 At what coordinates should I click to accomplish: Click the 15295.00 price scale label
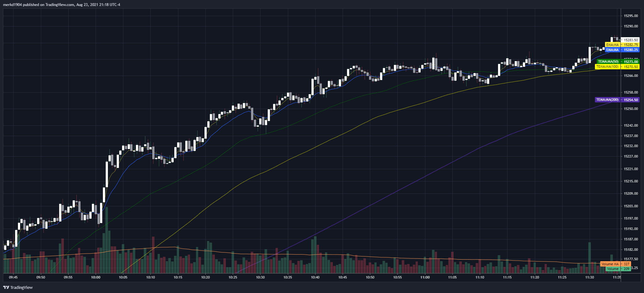click(631, 16)
